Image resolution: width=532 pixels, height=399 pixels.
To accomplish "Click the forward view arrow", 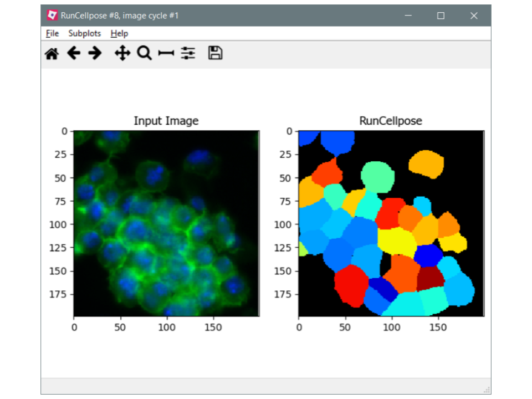I will (95, 53).
